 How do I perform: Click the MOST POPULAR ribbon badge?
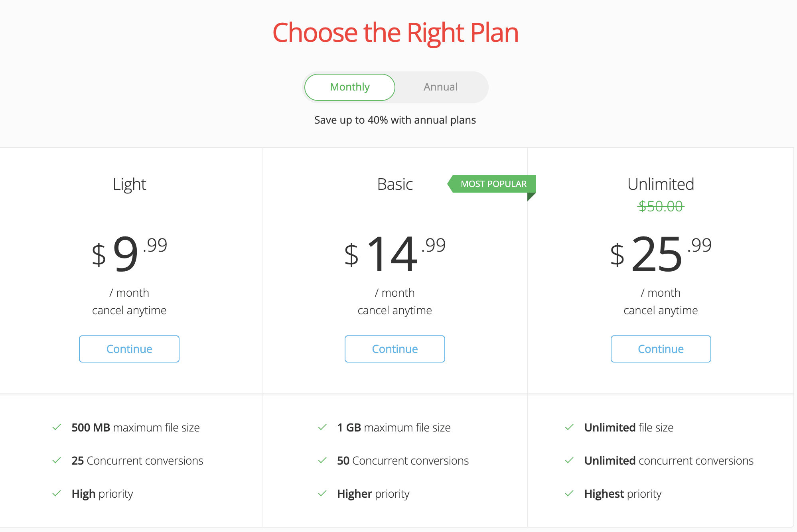click(x=493, y=184)
